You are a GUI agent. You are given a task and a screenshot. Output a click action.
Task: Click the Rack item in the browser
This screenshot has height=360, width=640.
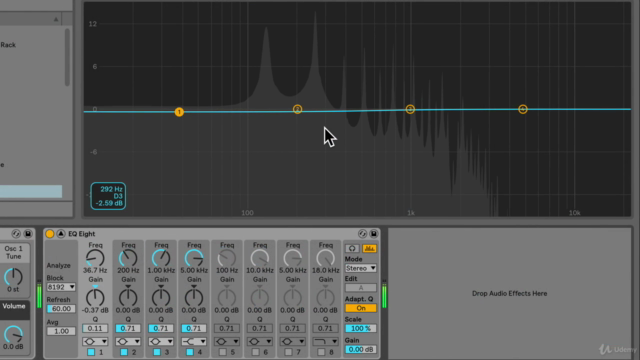click(x=8, y=45)
